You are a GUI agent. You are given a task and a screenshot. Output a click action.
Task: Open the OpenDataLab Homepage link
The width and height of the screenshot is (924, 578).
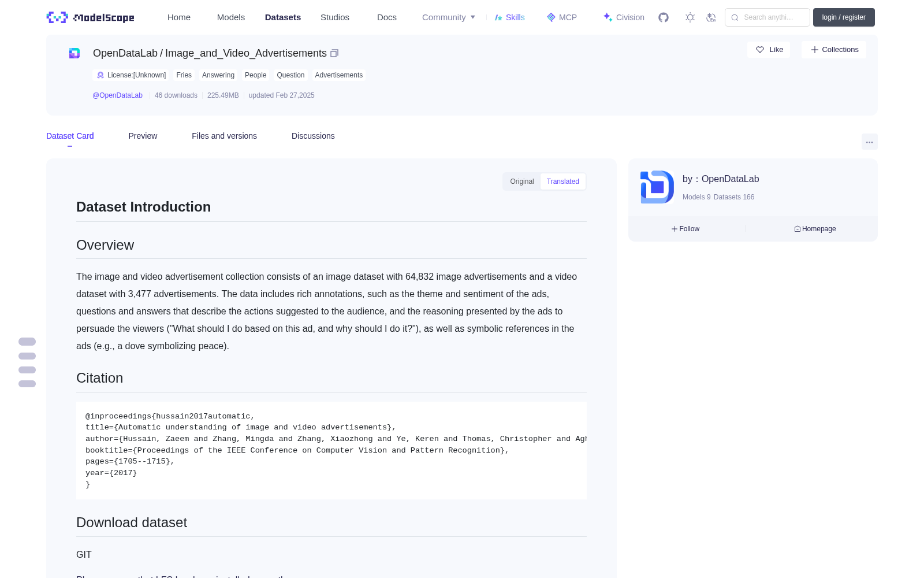coord(815,229)
